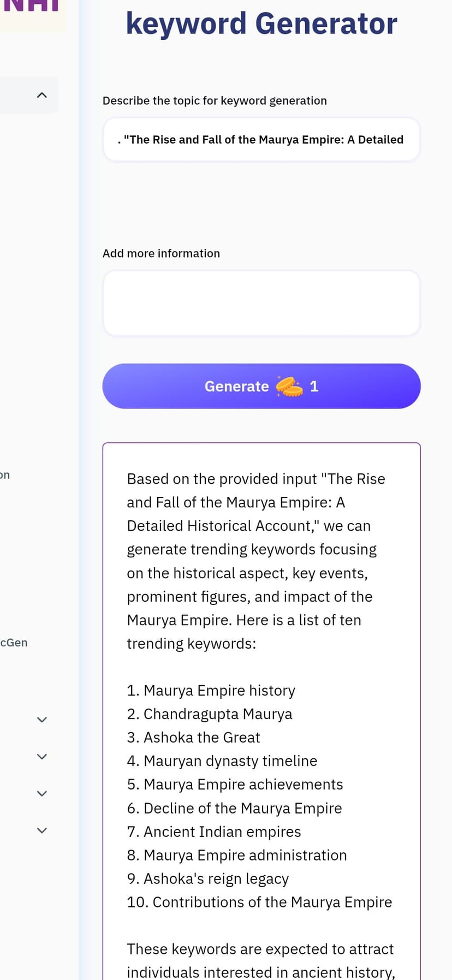452x980 pixels.
Task: Expand the third down chevron in the sidebar
Action: click(x=41, y=793)
